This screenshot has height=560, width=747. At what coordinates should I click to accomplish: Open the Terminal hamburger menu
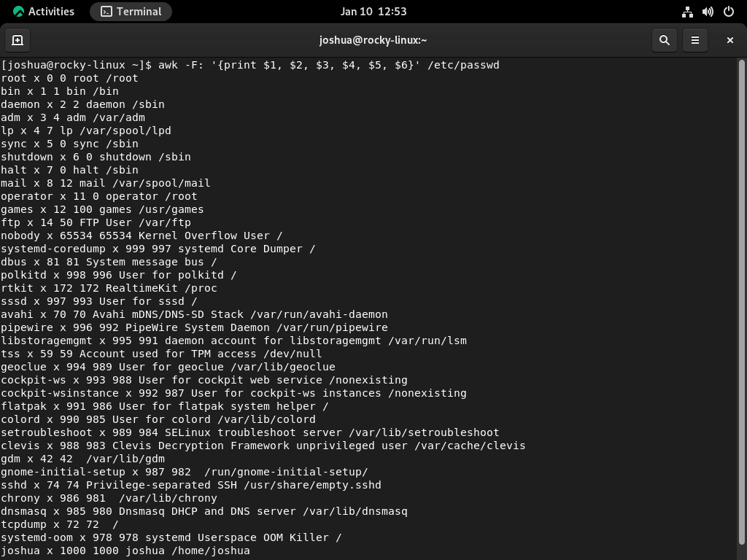694,40
